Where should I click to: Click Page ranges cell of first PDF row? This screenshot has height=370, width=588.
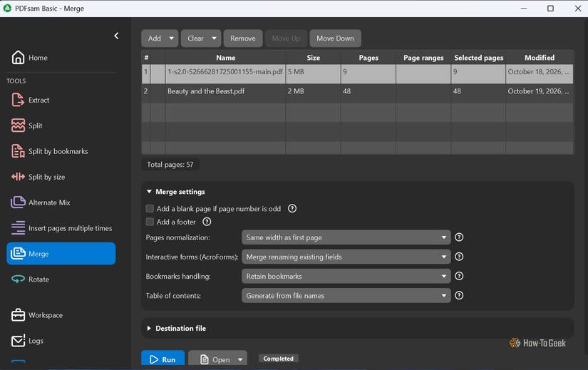[423, 74]
